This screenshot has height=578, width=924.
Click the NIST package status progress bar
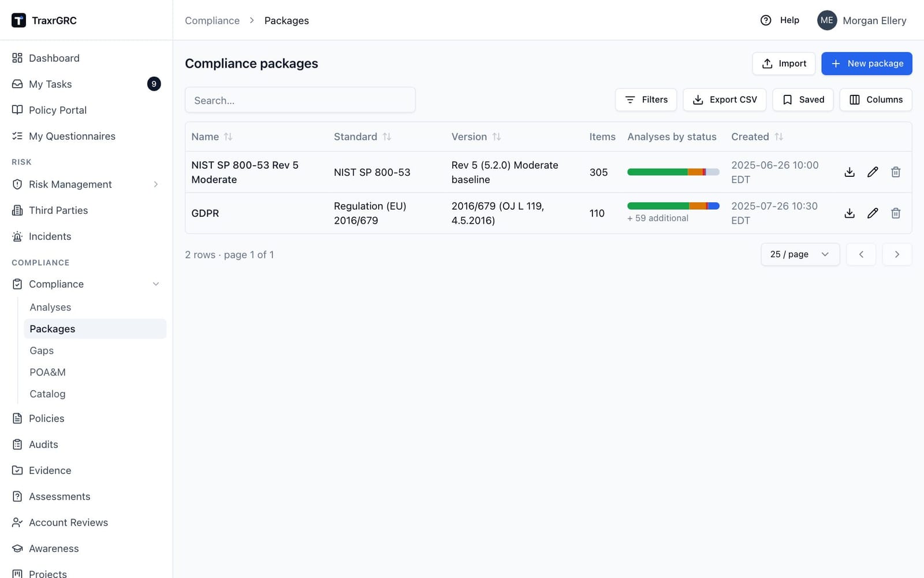click(x=673, y=172)
